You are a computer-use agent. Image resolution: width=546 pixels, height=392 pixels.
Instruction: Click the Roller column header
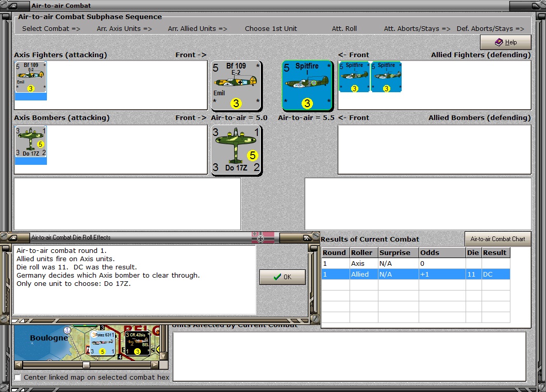click(x=364, y=252)
